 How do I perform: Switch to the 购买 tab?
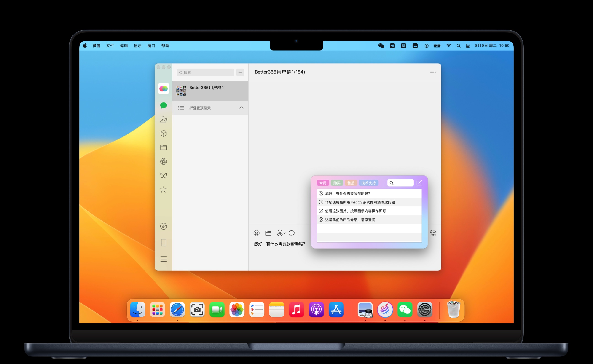point(337,183)
